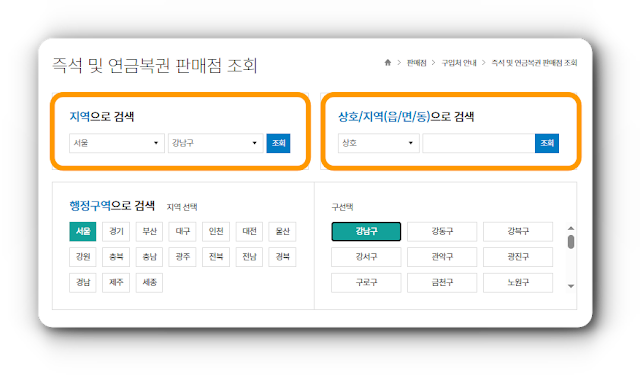This screenshot has height=375, width=640.
Task: Open the 판매점 breadcrumb link
Action: coord(416,63)
